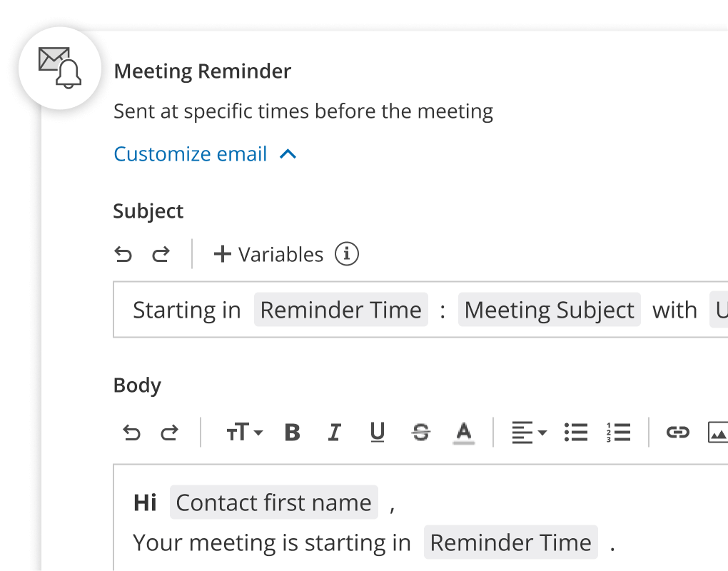Create a numbered list in the body
The width and height of the screenshot is (728, 571).
pyautogui.click(x=618, y=432)
